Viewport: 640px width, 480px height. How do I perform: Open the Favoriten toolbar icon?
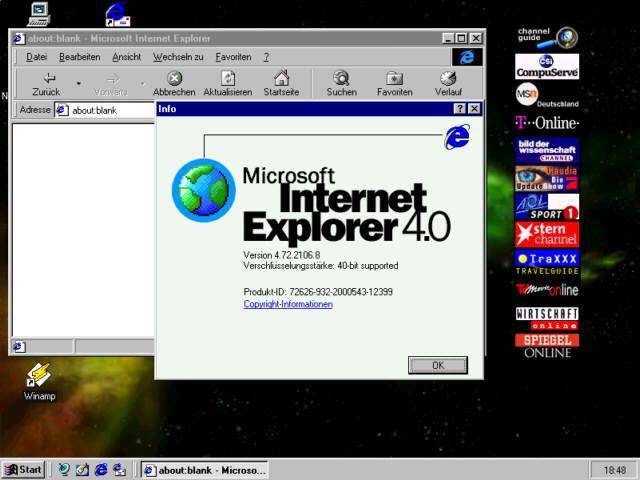pyautogui.click(x=394, y=78)
